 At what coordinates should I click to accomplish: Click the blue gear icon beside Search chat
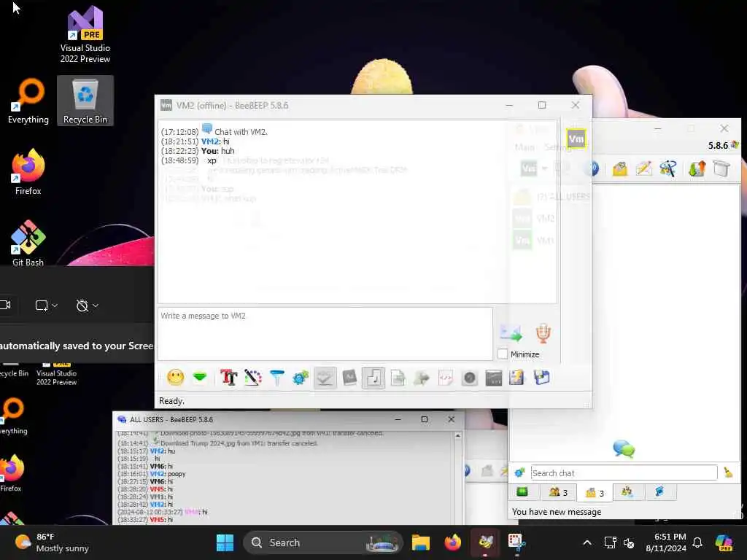(519, 472)
